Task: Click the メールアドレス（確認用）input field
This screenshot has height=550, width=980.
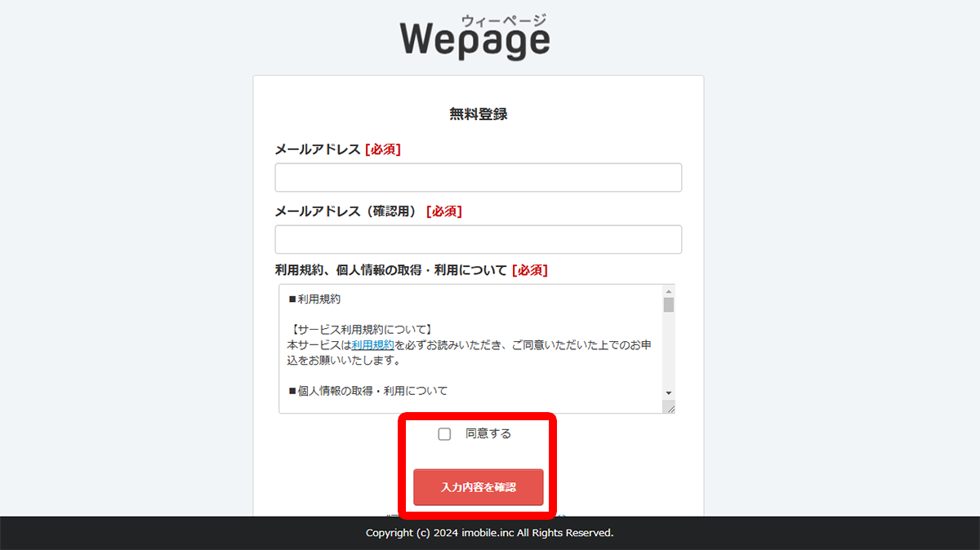Action: tap(478, 239)
